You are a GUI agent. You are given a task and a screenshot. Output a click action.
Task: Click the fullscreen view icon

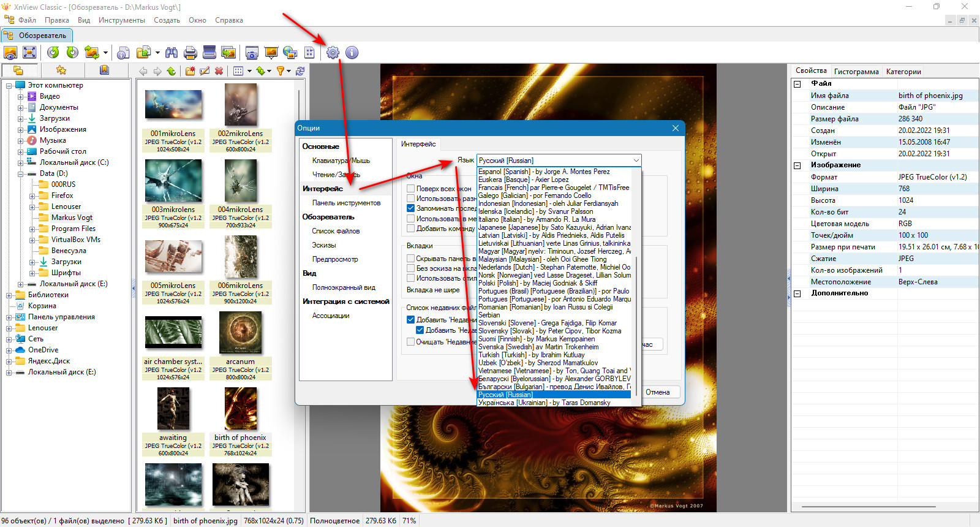(29, 53)
